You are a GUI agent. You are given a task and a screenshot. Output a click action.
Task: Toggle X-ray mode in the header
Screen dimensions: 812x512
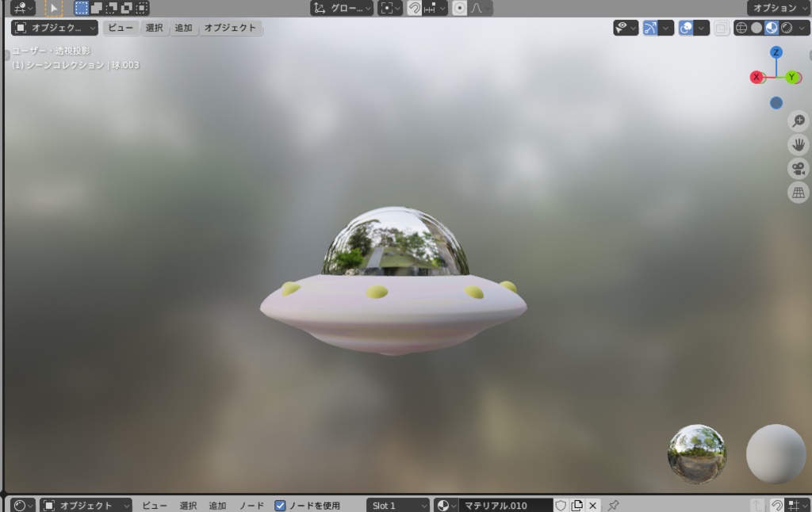click(x=722, y=29)
